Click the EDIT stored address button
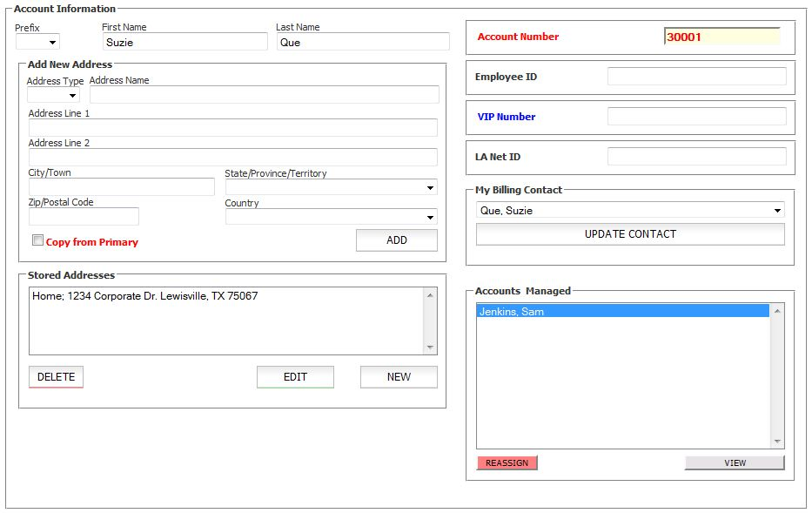This screenshot has height=513, width=812. point(295,377)
